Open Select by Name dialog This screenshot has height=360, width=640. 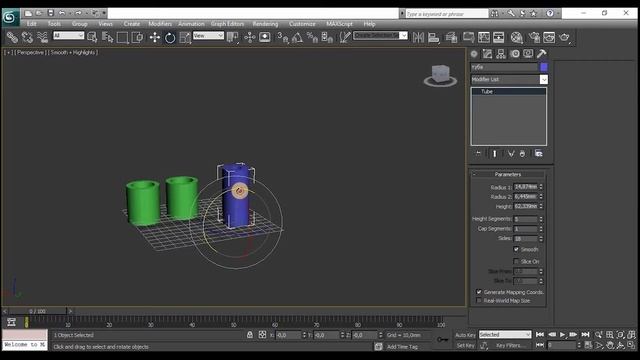(107, 38)
